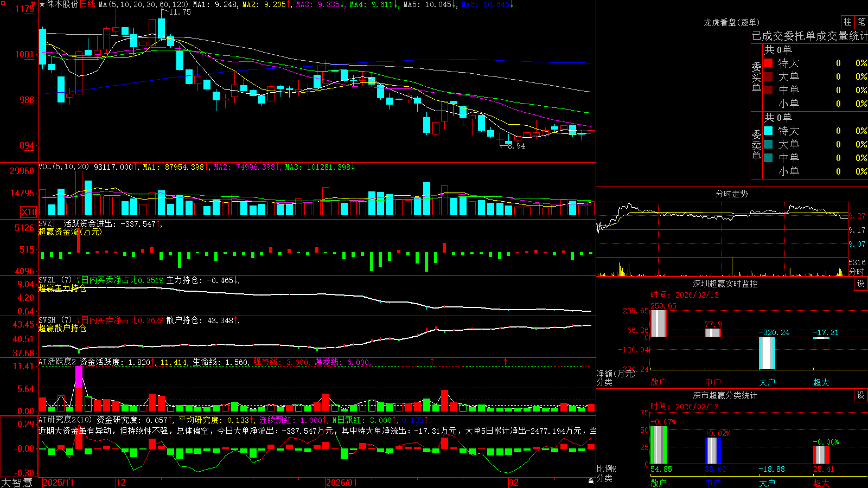Click the tallest red bar in SVZJ chart

click(x=79, y=240)
